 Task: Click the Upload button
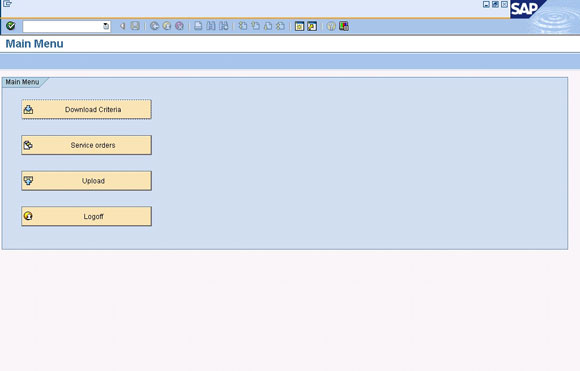(x=87, y=181)
